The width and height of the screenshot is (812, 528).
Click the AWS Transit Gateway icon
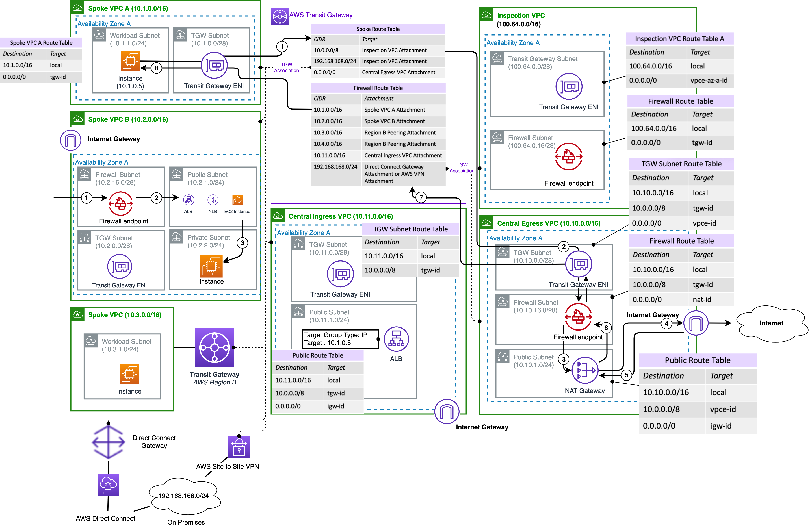click(x=280, y=16)
